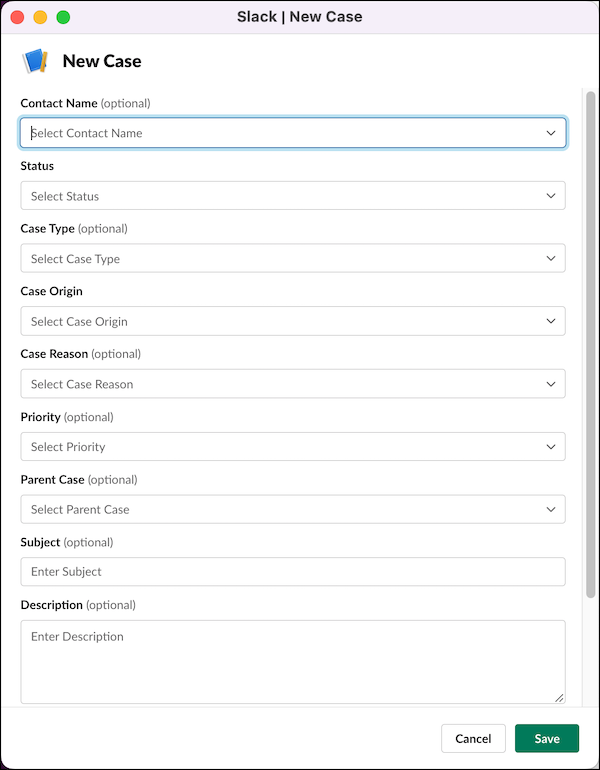Viewport: 600px width, 770px height.
Task: Click into the Enter Description text area
Action: coord(293,662)
